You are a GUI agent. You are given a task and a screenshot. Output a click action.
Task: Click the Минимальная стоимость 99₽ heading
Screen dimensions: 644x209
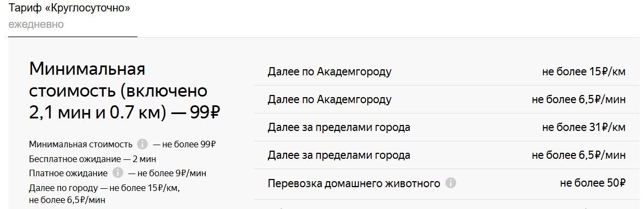tap(125, 91)
